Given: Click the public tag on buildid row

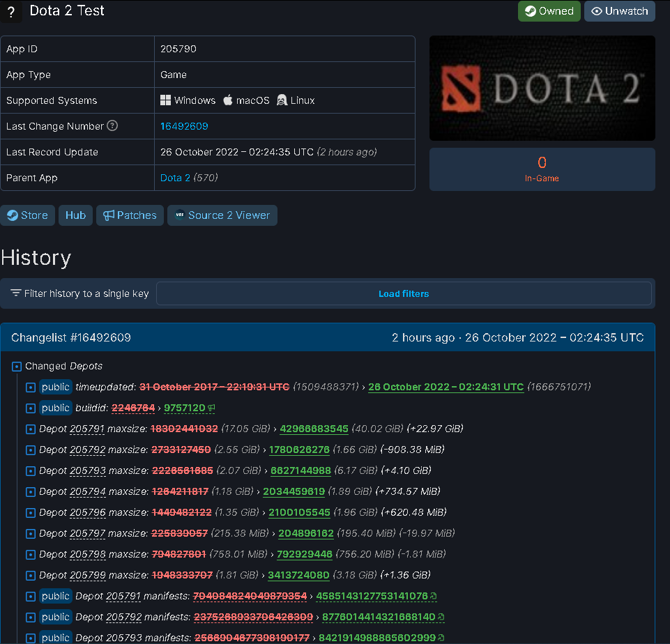Looking at the screenshot, I should coord(56,408).
